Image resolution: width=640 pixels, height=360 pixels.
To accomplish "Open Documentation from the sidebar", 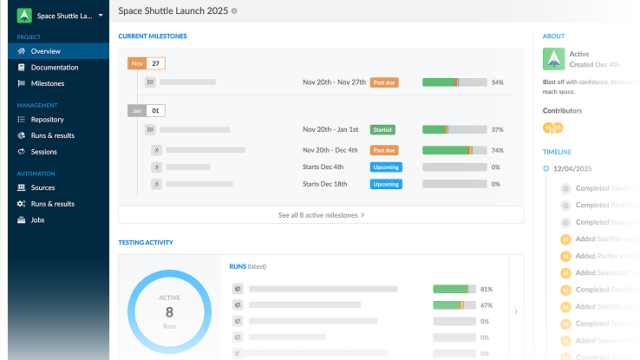I will [x=54, y=67].
